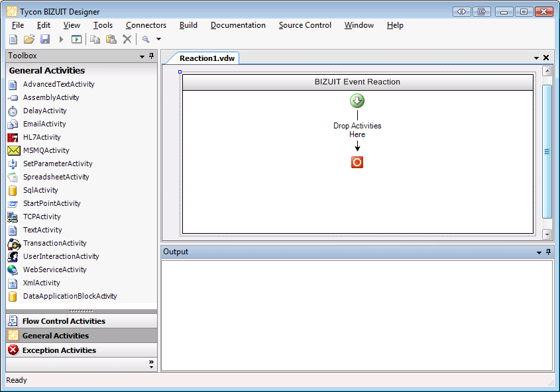Select the SetParameterActivity icon
The height and width of the screenshot is (392, 560).
pyautogui.click(x=13, y=164)
